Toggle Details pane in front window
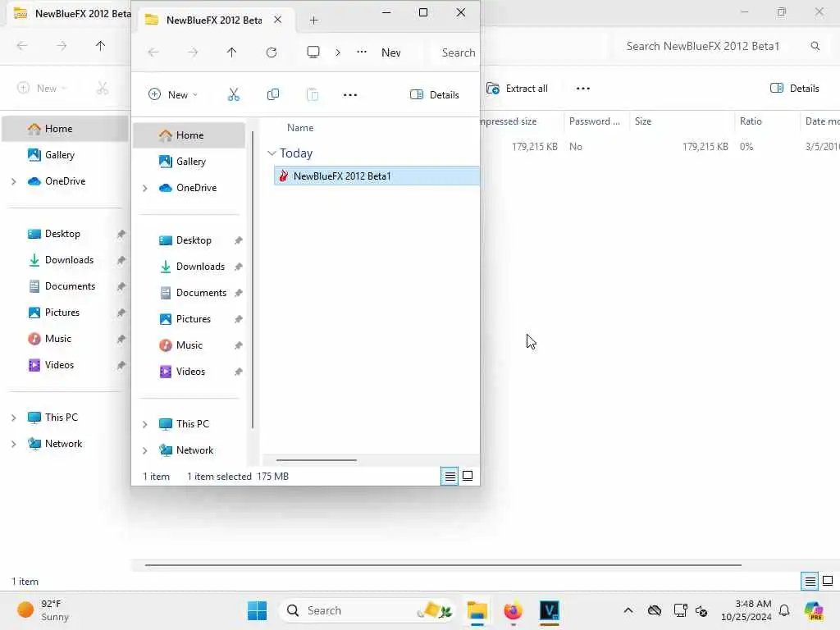This screenshot has width=840, height=630. (435, 95)
